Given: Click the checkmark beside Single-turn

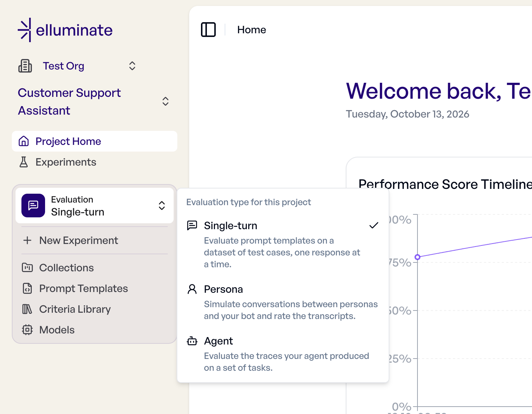Looking at the screenshot, I should coord(374,225).
